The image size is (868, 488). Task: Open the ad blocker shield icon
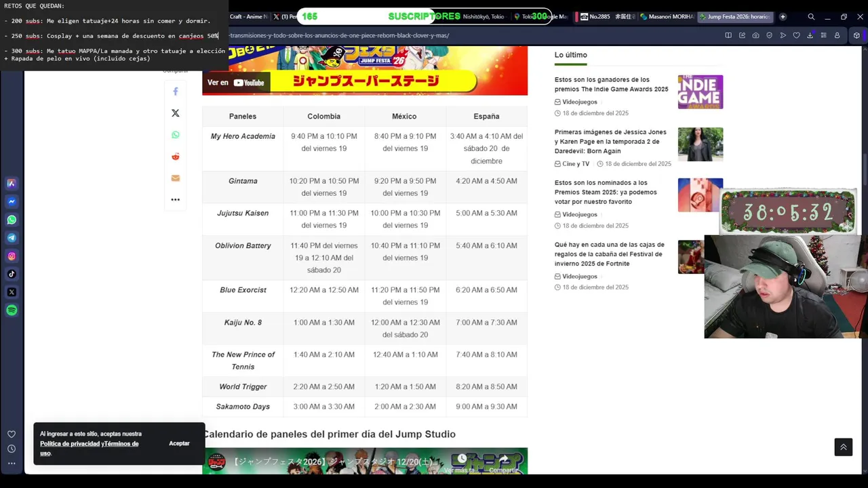(769, 35)
